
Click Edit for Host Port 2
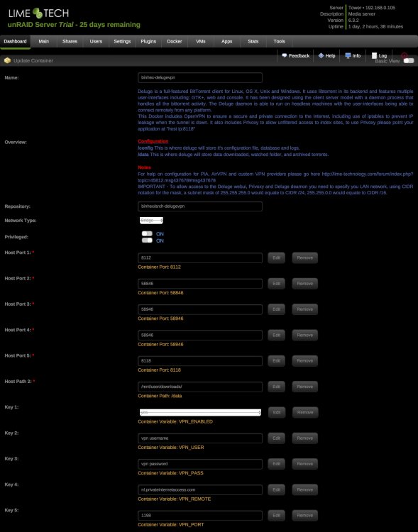coord(276,284)
